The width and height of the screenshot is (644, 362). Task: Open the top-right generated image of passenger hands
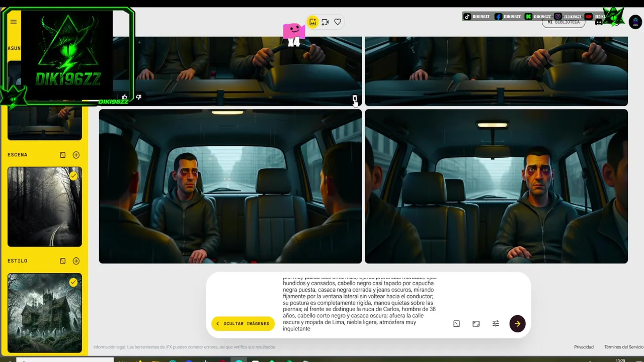(496, 71)
